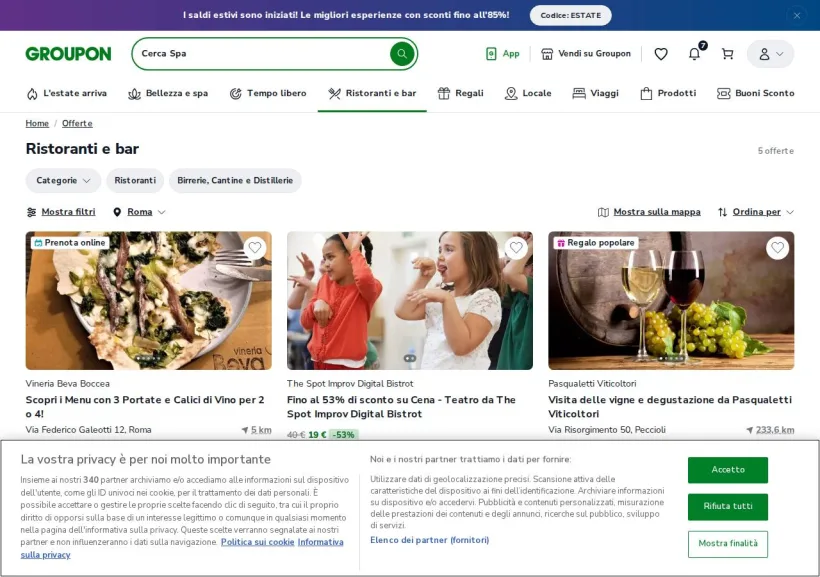Open L'estate arriva category
820x577 pixels.
point(66,93)
